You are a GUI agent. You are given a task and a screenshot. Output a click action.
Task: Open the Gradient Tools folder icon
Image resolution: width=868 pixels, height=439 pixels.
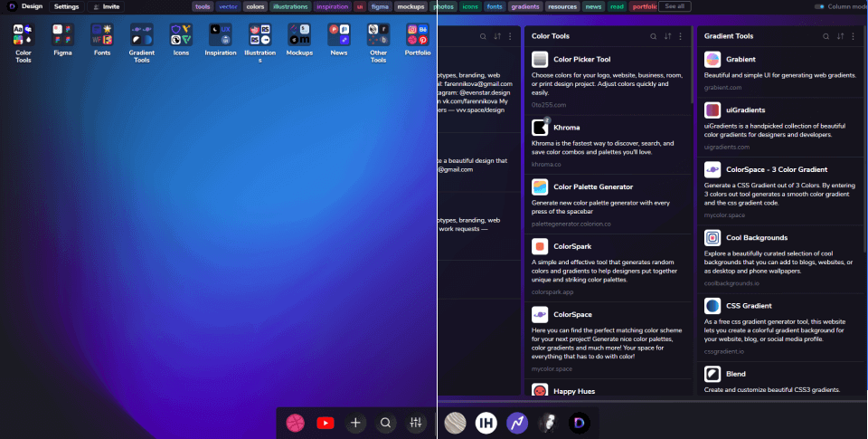pyautogui.click(x=142, y=34)
